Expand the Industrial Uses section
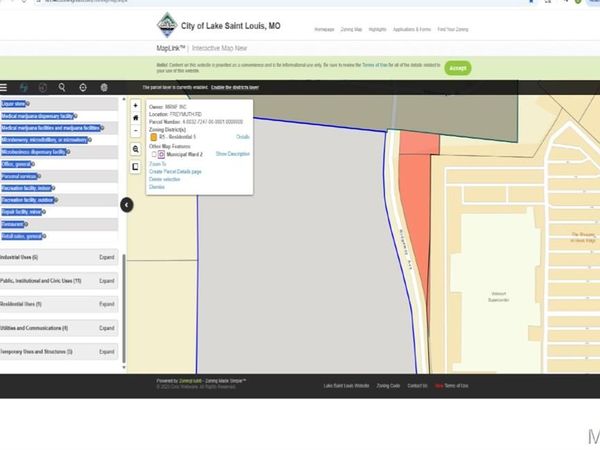This screenshot has width=600, height=450. click(x=106, y=257)
